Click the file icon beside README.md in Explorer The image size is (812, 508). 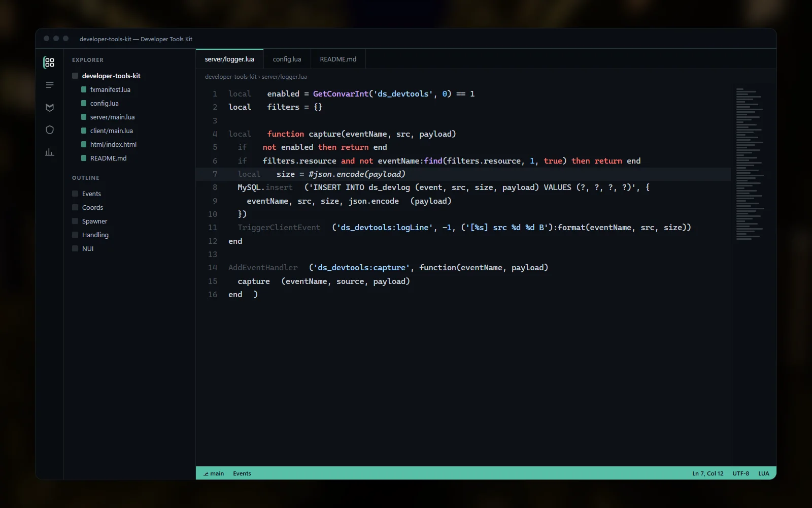tap(84, 158)
